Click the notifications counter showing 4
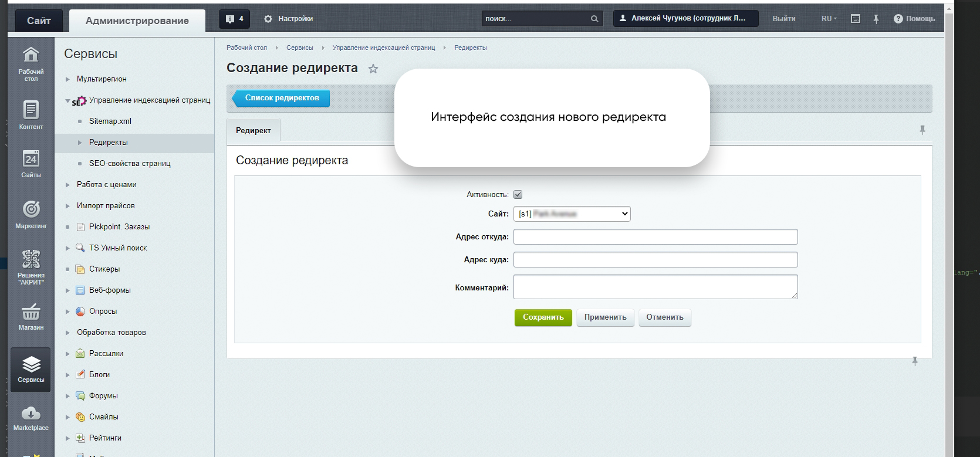980x457 pixels. coord(234,19)
